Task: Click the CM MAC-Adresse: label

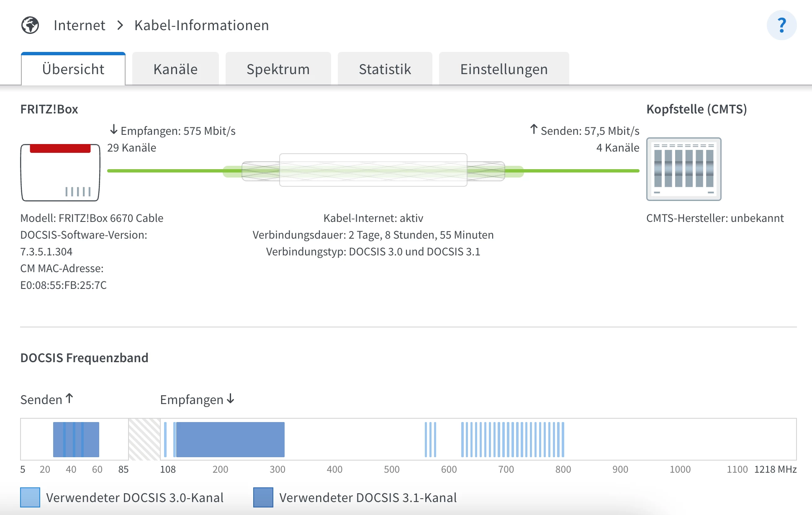Action: pyautogui.click(x=62, y=268)
